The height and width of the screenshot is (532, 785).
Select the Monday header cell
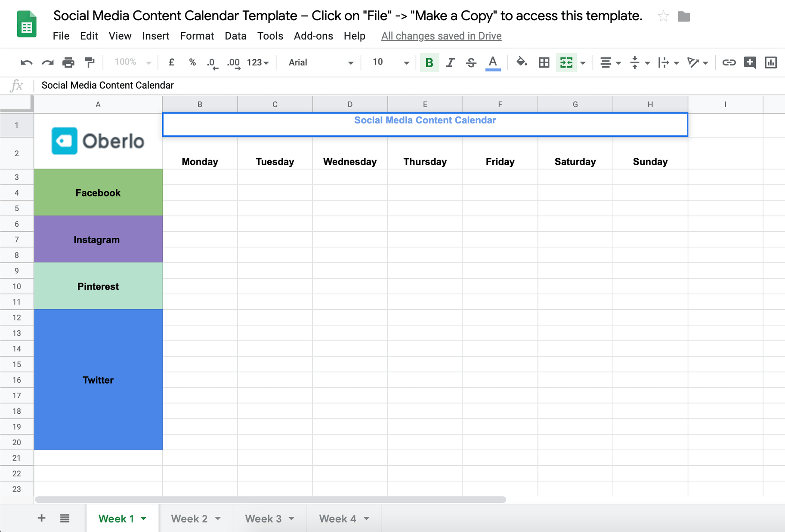[x=200, y=153]
